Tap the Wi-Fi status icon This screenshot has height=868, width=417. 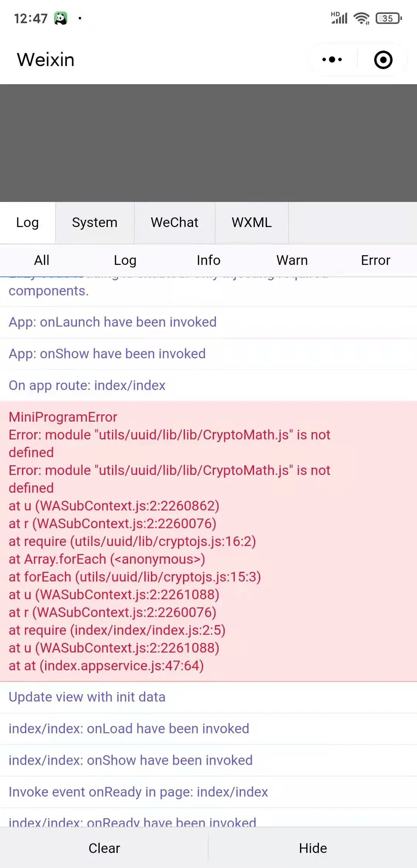[x=361, y=18]
